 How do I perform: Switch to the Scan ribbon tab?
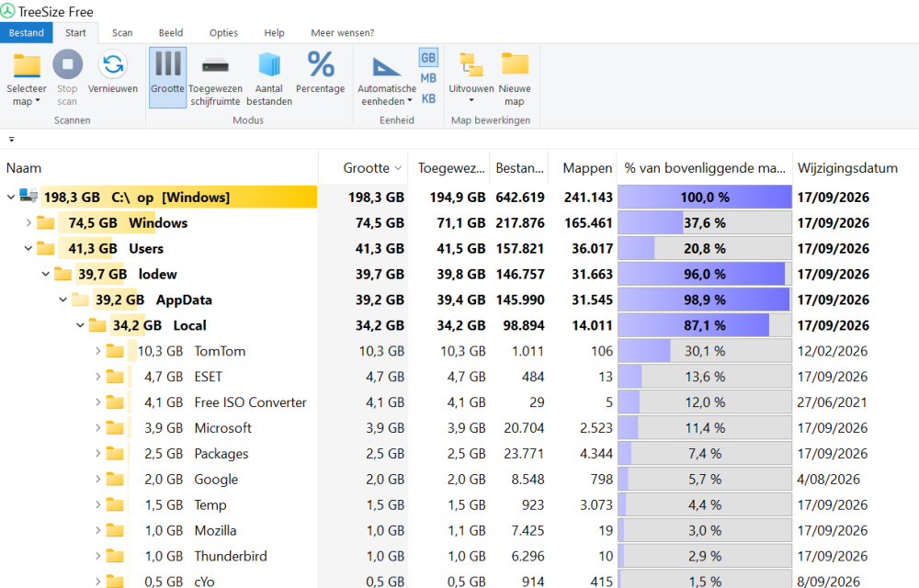[122, 33]
